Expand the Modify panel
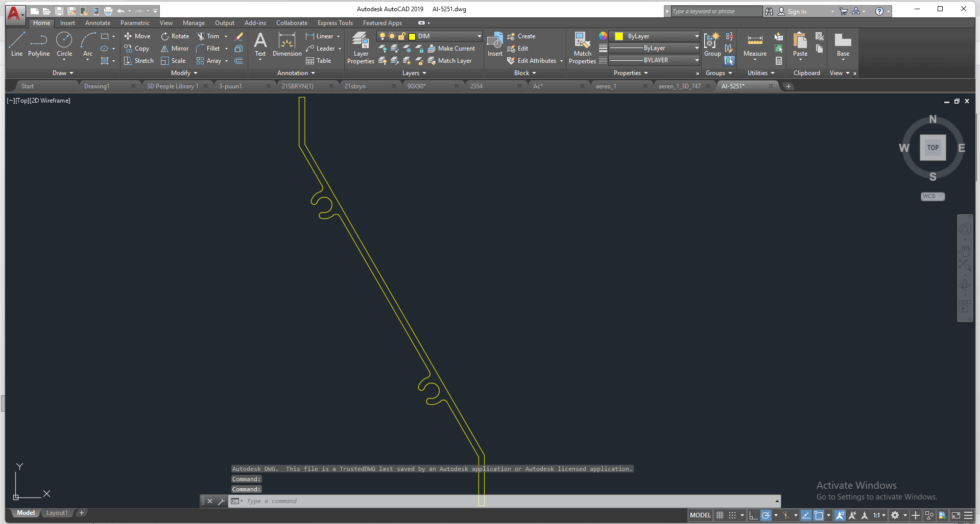 184,73
